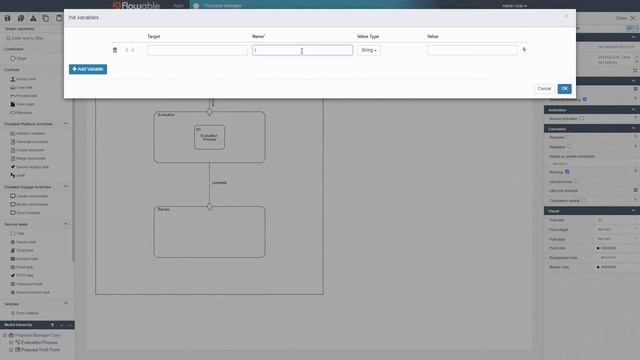This screenshot has height=360, width=640.
Task: Click the warning triangle validate icon
Action: [33, 18]
